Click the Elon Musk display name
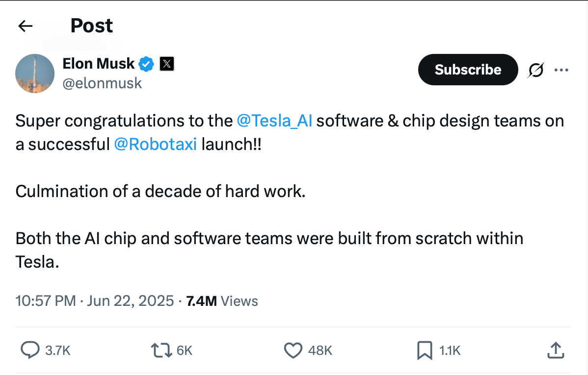Image resolution: width=588 pixels, height=375 pixels. pyautogui.click(x=98, y=64)
